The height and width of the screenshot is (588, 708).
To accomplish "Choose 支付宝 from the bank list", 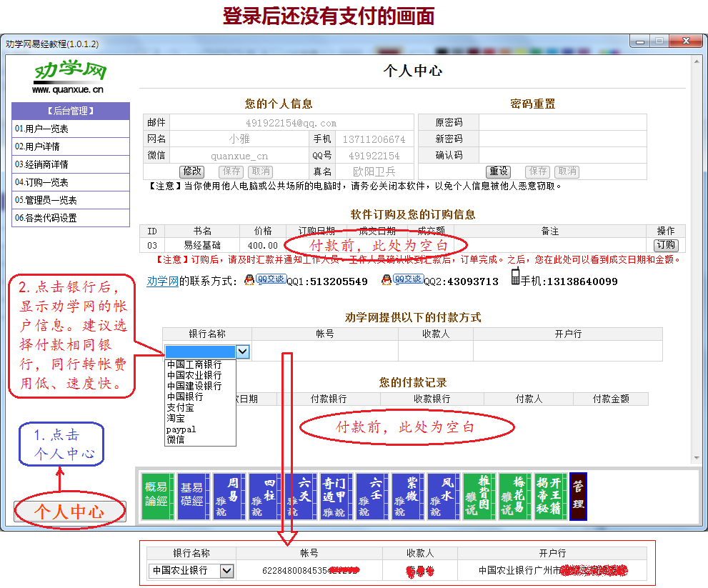I will point(180,407).
